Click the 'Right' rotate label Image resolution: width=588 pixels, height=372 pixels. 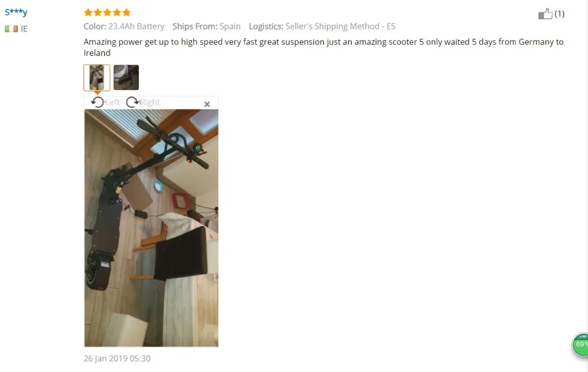click(x=150, y=102)
